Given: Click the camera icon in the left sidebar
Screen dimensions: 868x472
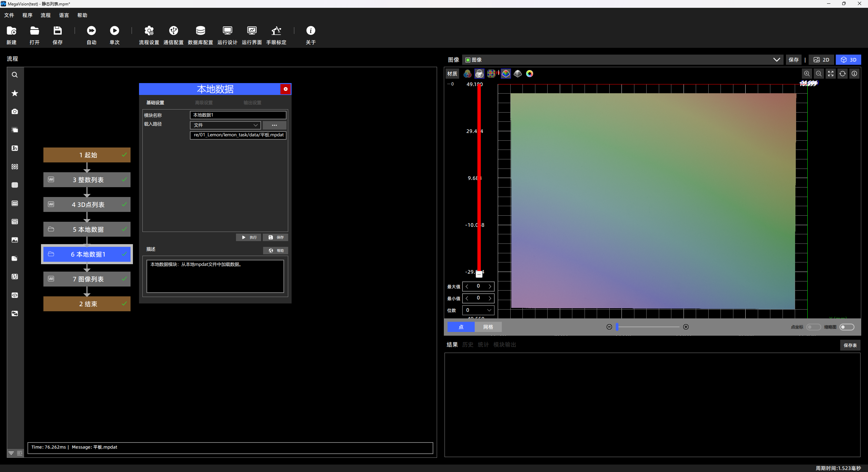Looking at the screenshot, I should coord(15,112).
